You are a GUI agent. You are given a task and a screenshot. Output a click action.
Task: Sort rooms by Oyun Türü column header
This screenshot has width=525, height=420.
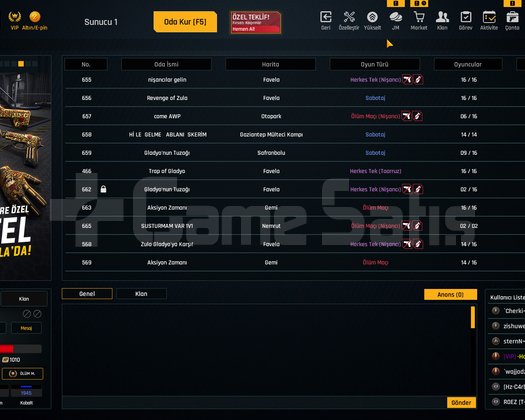374,64
